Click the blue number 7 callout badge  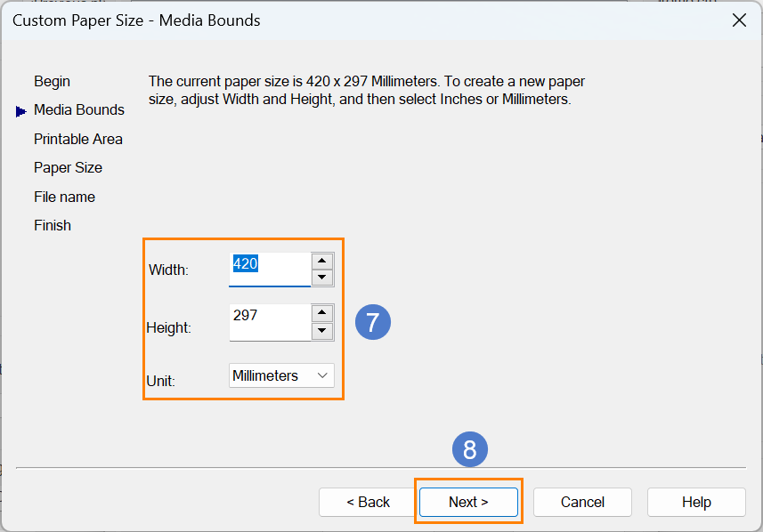tap(373, 322)
